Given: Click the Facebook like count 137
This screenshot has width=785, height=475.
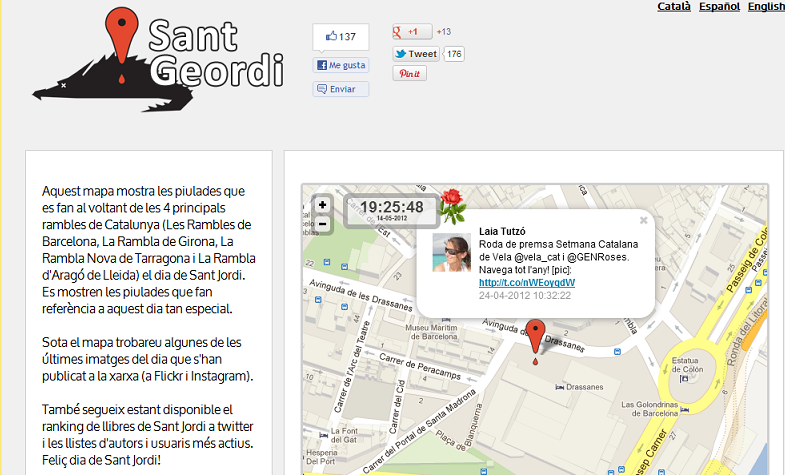Looking at the screenshot, I should [341, 37].
